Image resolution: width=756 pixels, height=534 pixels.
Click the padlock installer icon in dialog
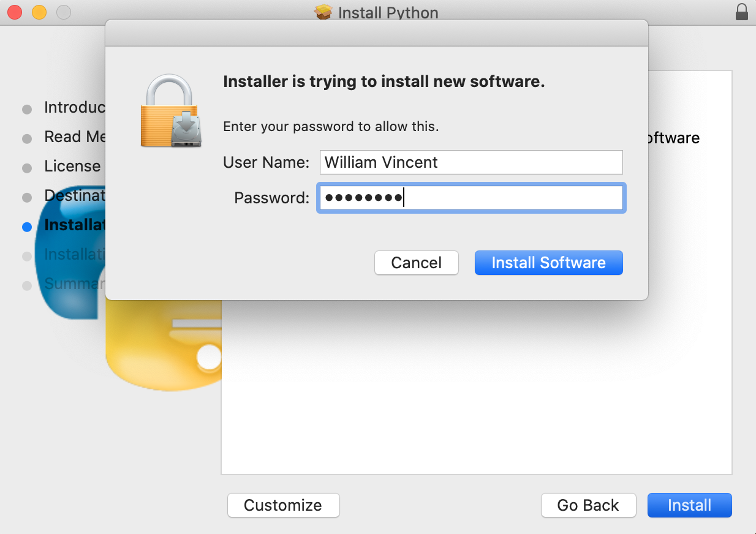pos(171,111)
